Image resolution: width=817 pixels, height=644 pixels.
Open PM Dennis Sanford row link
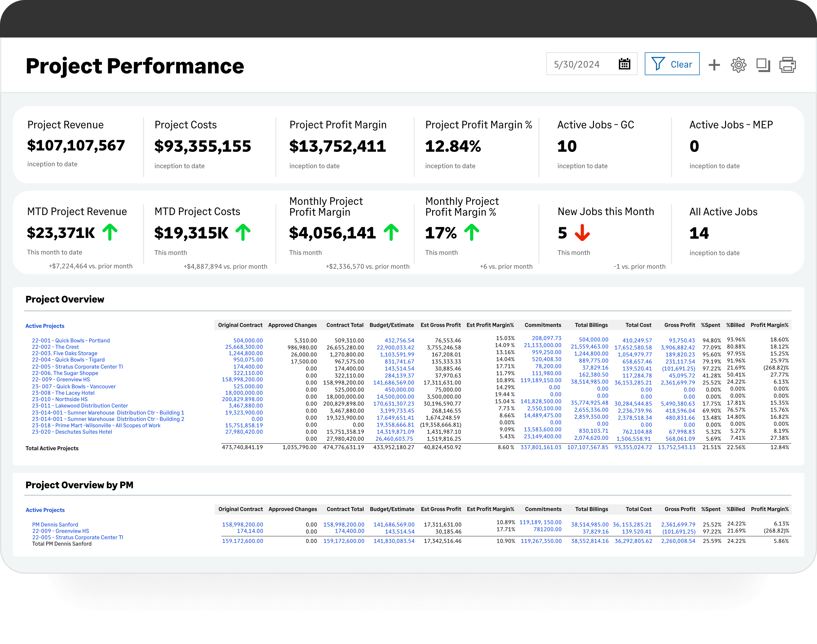pos(55,524)
